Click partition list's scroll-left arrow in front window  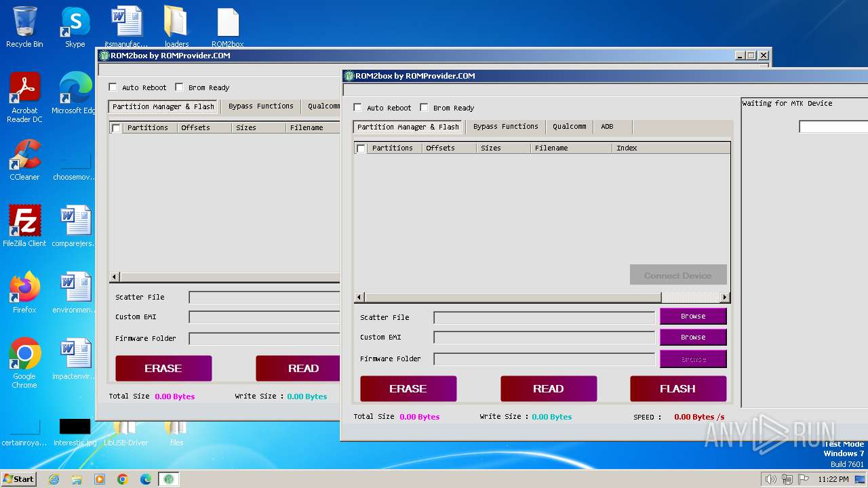[x=359, y=298]
